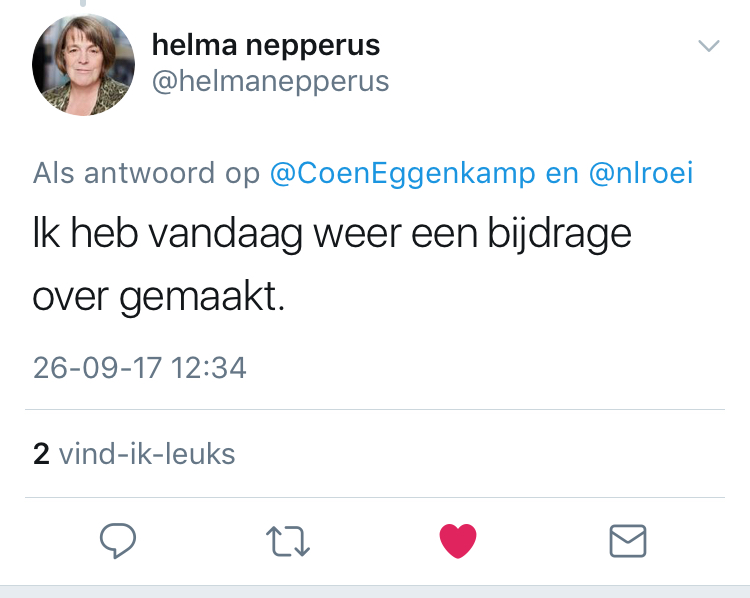Click the likes count number 2
This screenshot has height=598, width=750.
click(41, 455)
